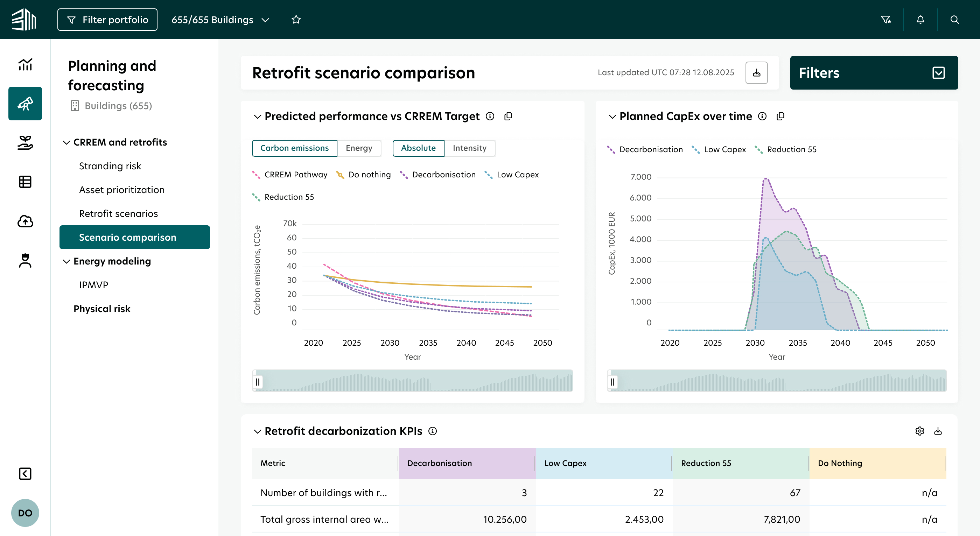Toggle Reduction 55 legend in performance chart
The image size is (980, 536).
click(283, 197)
